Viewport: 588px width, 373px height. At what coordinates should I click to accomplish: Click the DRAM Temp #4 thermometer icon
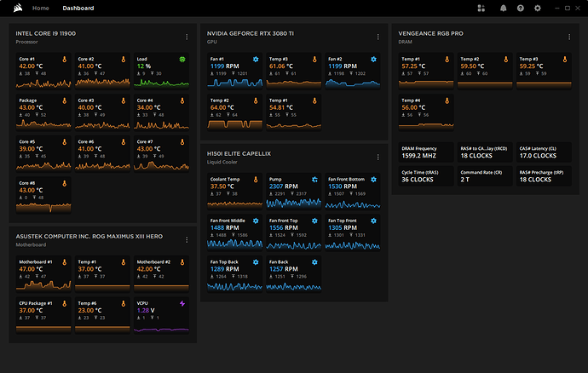[x=447, y=100]
